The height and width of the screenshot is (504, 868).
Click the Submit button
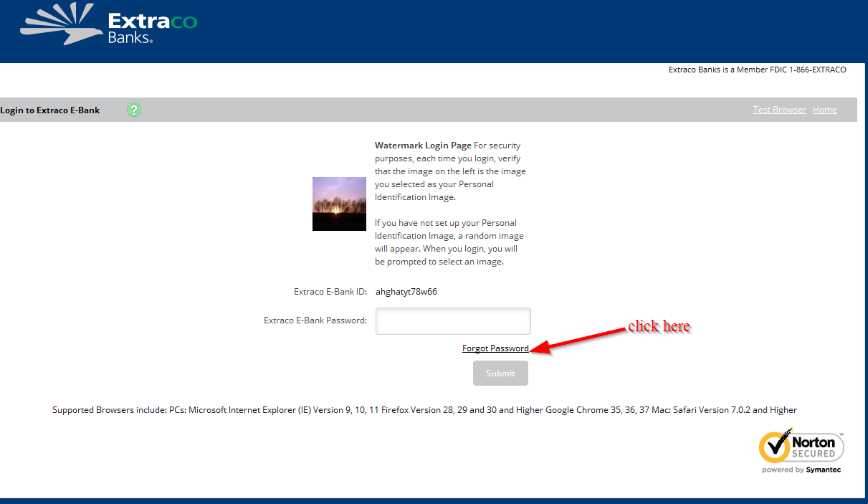coord(500,374)
